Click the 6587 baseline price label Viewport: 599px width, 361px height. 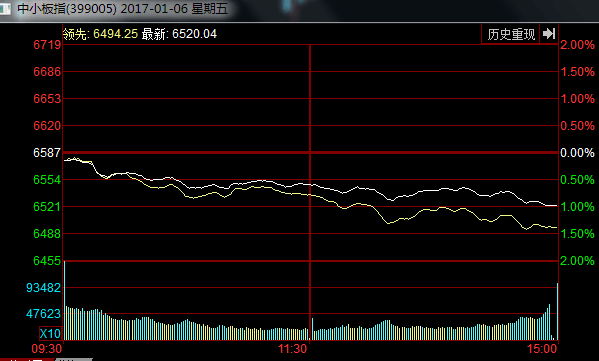point(47,153)
